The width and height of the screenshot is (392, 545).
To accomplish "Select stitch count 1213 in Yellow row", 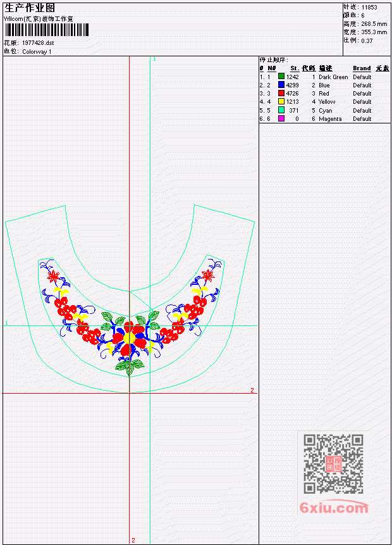I will (292, 102).
